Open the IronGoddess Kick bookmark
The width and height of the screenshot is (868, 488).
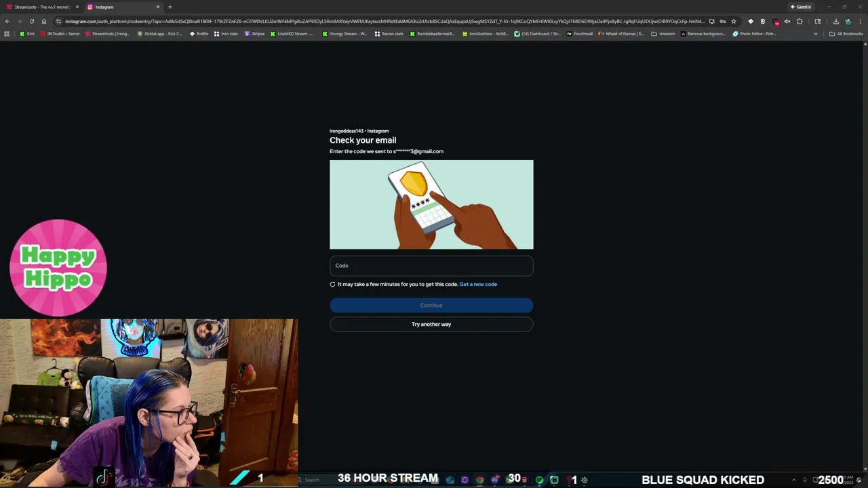tap(485, 33)
